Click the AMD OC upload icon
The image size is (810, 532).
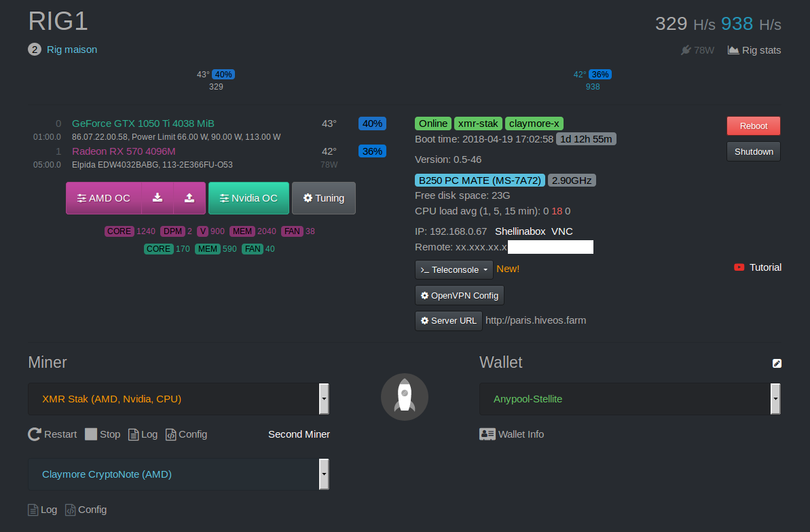[x=189, y=198]
